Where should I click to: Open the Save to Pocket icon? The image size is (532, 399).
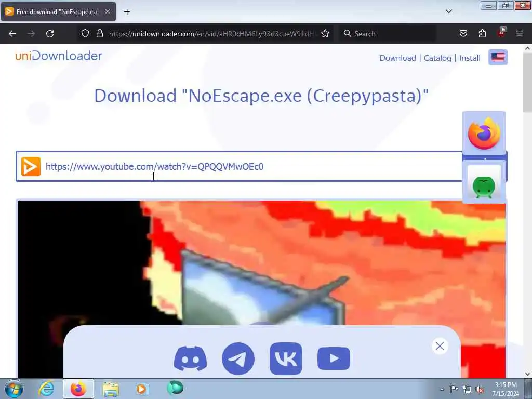tap(463, 33)
